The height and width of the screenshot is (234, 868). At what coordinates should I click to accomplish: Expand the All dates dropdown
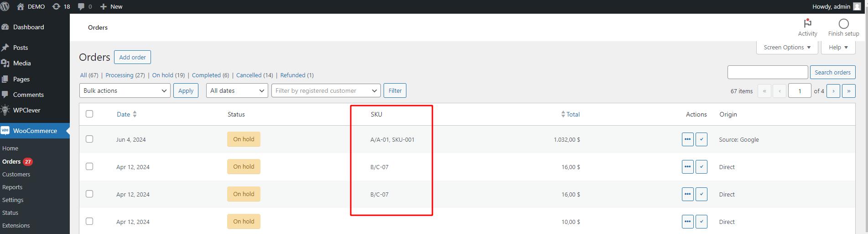(237, 90)
